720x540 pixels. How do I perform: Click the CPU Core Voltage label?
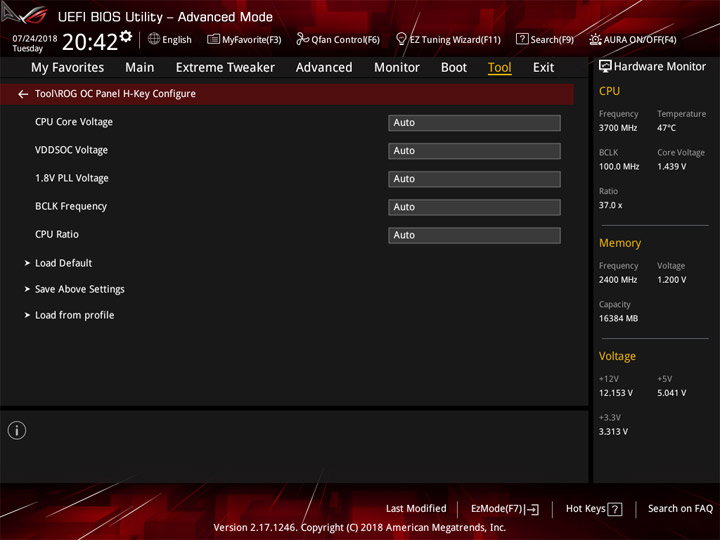click(x=74, y=122)
